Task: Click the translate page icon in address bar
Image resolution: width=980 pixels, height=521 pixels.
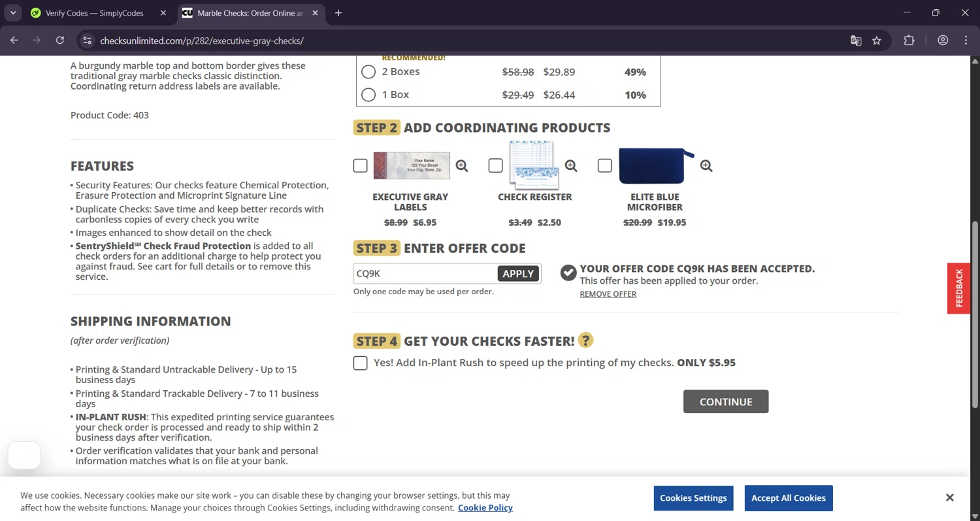Action: pos(856,41)
